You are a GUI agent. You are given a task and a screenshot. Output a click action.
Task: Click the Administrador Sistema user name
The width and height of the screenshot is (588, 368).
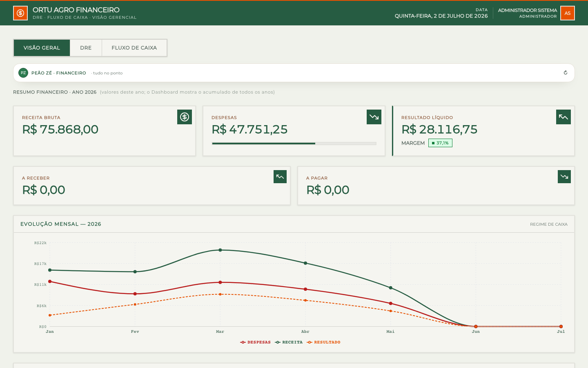[527, 10]
